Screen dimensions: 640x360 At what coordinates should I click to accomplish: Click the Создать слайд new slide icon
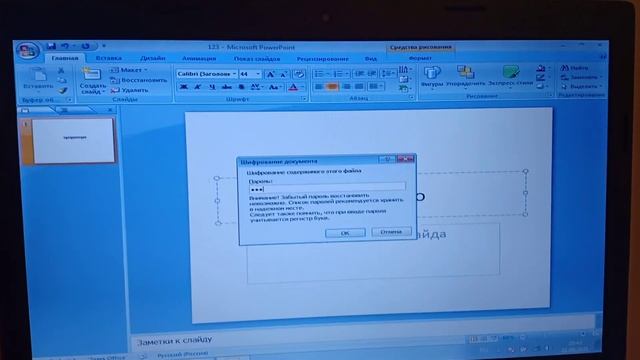pyautogui.click(x=91, y=74)
